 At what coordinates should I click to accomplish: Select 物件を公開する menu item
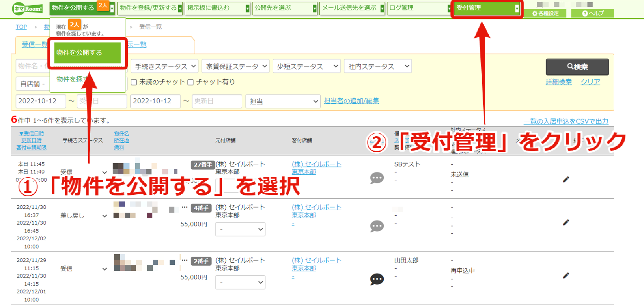point(88,53)
